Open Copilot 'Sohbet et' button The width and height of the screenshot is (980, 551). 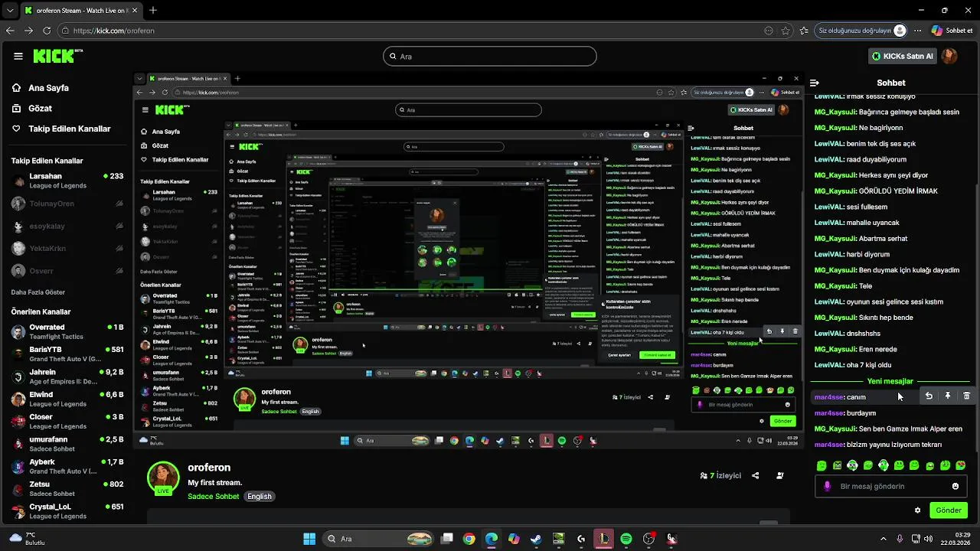(952, 31)
